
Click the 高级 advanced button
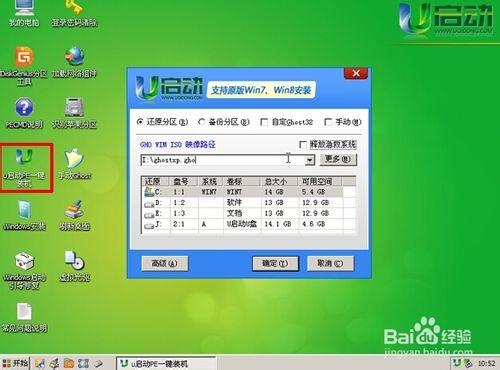(165, 264)
